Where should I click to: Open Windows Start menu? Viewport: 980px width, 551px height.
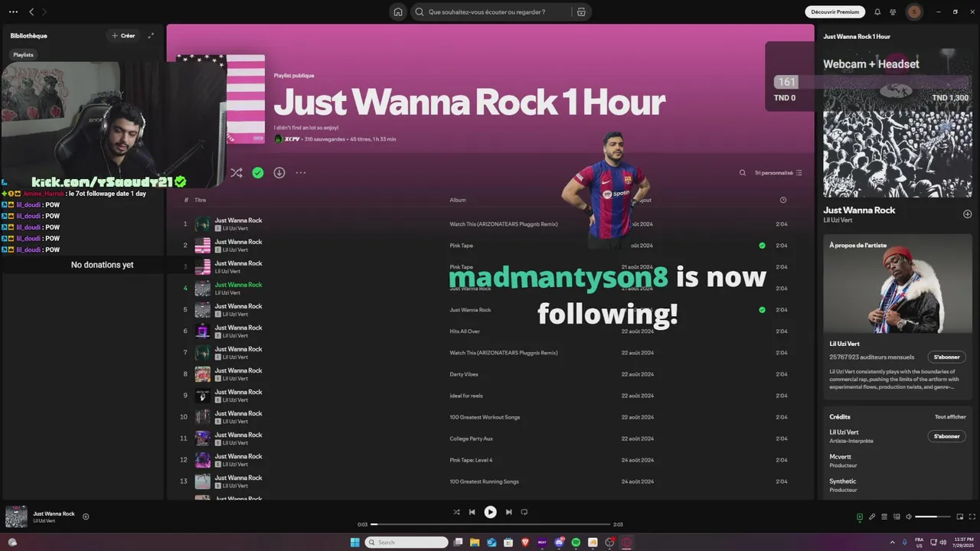click(355, 542)
